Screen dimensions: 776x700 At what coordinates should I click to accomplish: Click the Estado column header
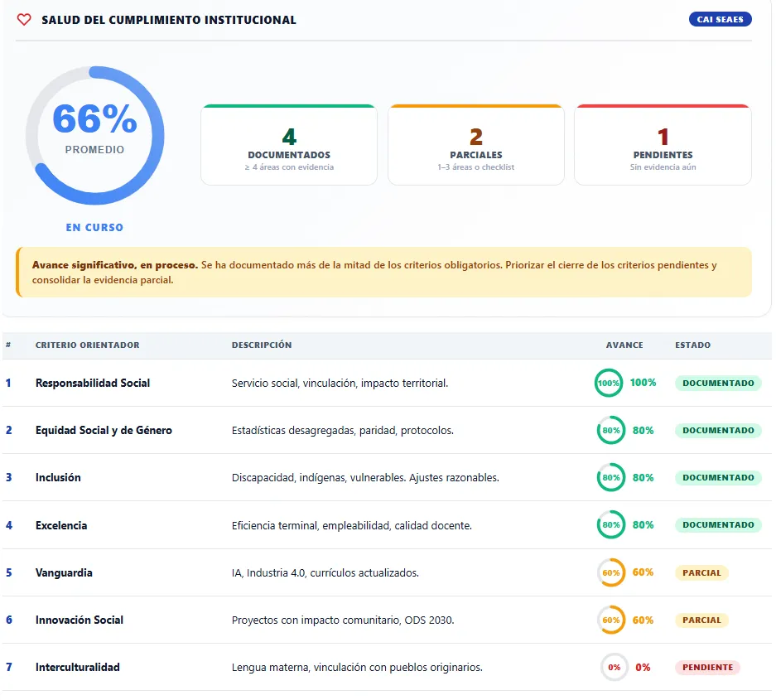tap(693, 345)
